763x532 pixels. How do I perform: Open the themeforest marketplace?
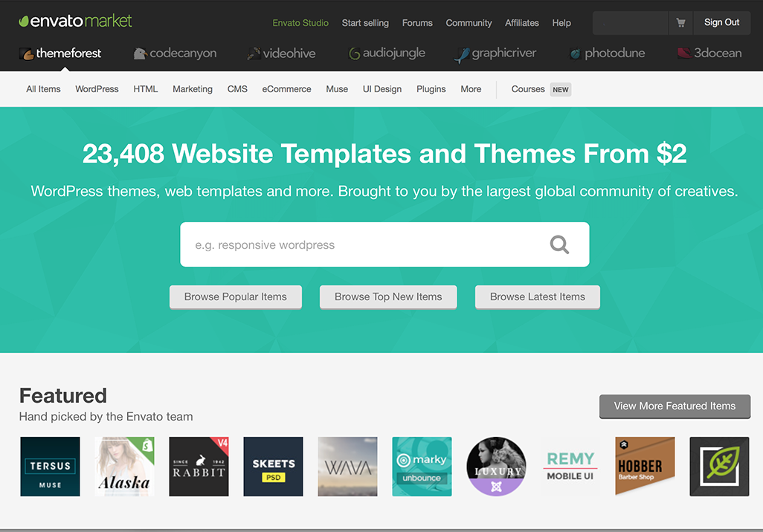[60, 53]
